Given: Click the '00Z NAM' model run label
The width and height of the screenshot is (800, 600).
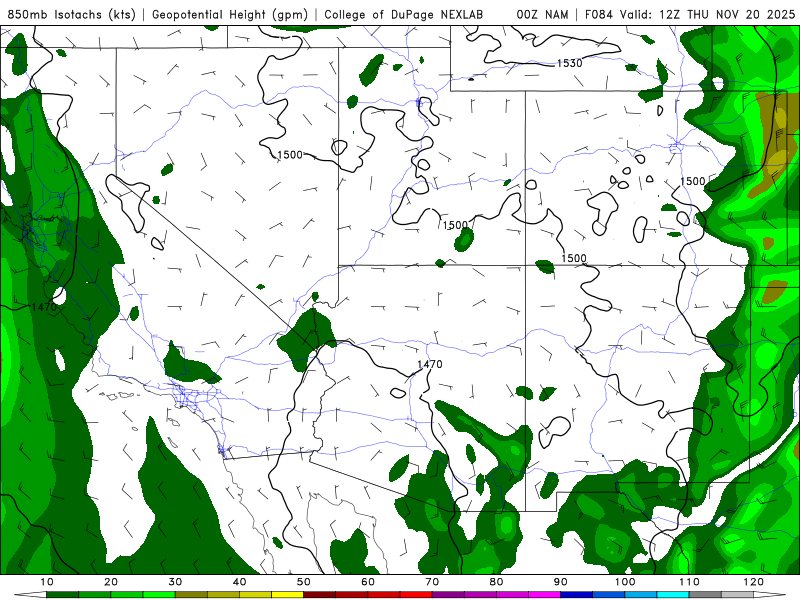Looking at the screenshot, I should [542, 15].
